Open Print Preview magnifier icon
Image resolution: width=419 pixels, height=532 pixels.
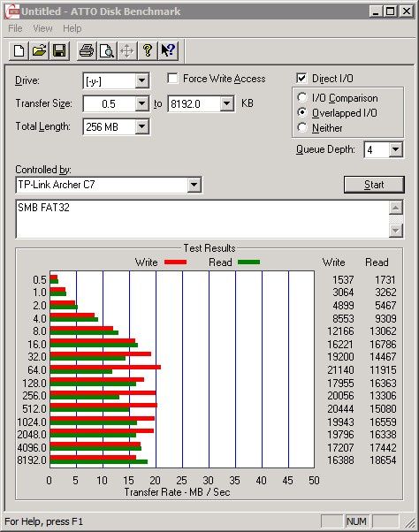click(x=107, y=51)
